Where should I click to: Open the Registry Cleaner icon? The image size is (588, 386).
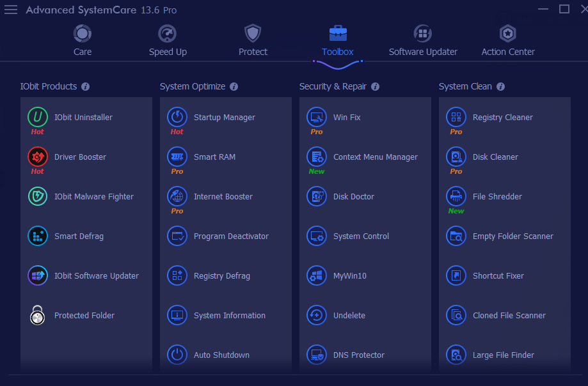click(x=456, y=117)
